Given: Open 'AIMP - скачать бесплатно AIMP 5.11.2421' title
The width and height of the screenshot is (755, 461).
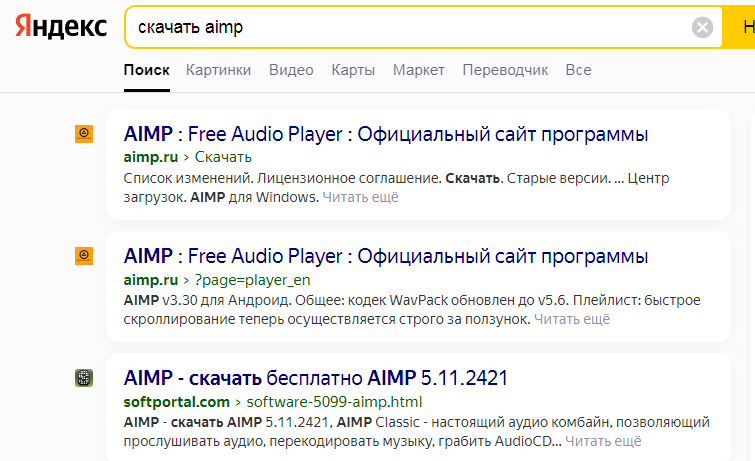Looking at the screenshot, I should coord(316,378).
